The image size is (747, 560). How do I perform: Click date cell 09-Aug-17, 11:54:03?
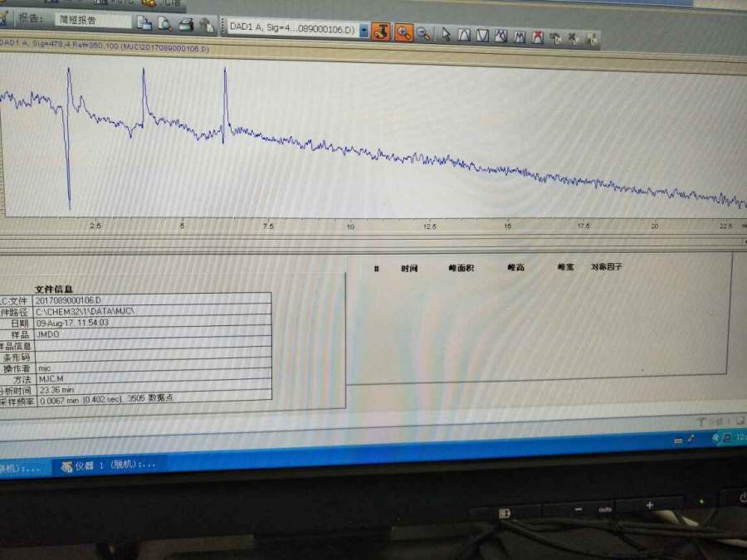click(152, 323)
